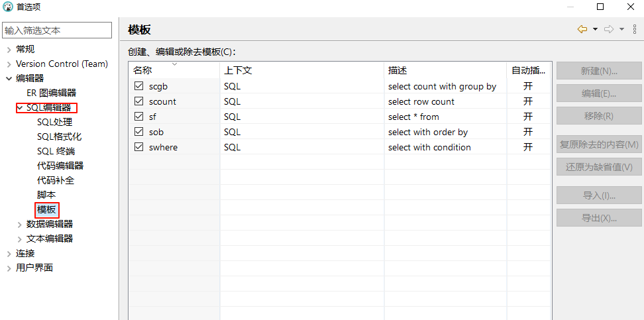Maximize the preferences window
The height and width of the screenshot is (320, 644).
pos(600,7)
